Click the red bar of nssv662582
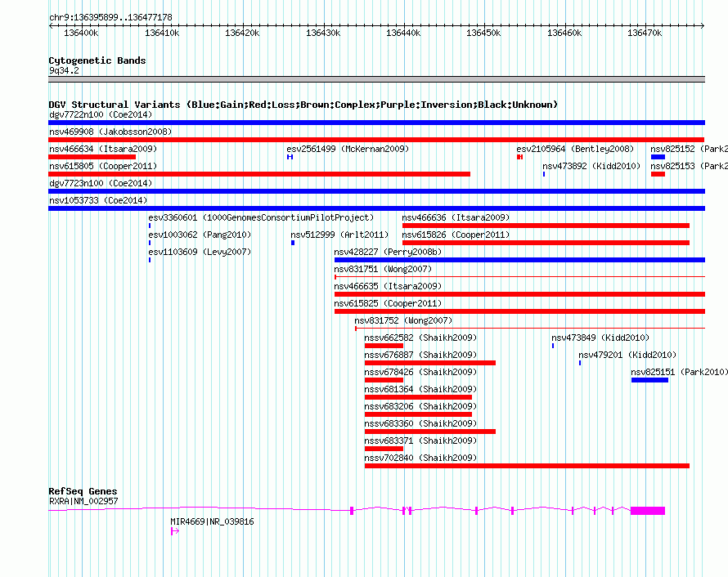The width and height of the screenshot is (728, 577). [384, 346]
